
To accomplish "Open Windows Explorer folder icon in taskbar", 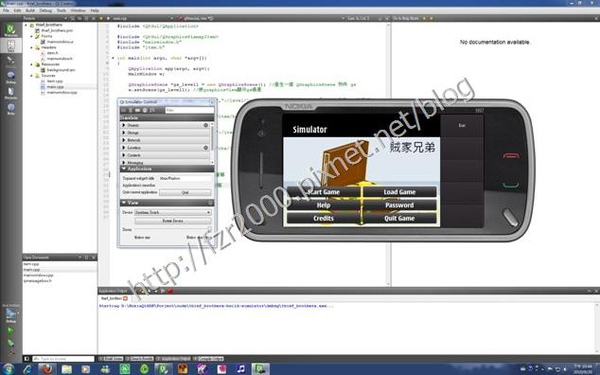I will pyautogui.click(x=67, y=369).
